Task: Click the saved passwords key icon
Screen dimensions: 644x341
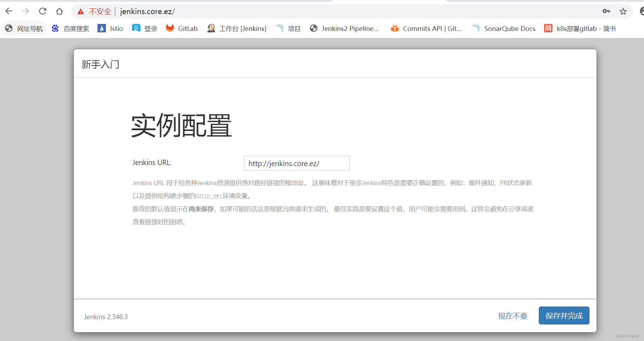Action: coord(606,11)
